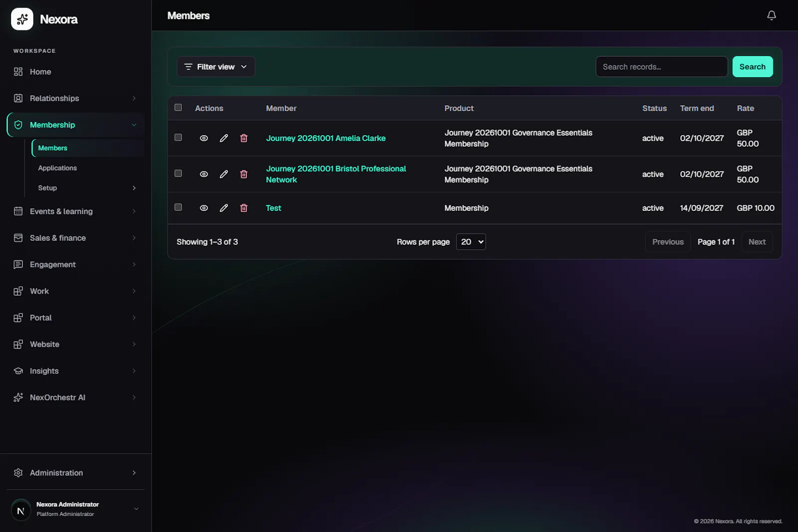Expand the Portal section chevron
Viewport: 798px width, 532px height.
coord(134,318)
